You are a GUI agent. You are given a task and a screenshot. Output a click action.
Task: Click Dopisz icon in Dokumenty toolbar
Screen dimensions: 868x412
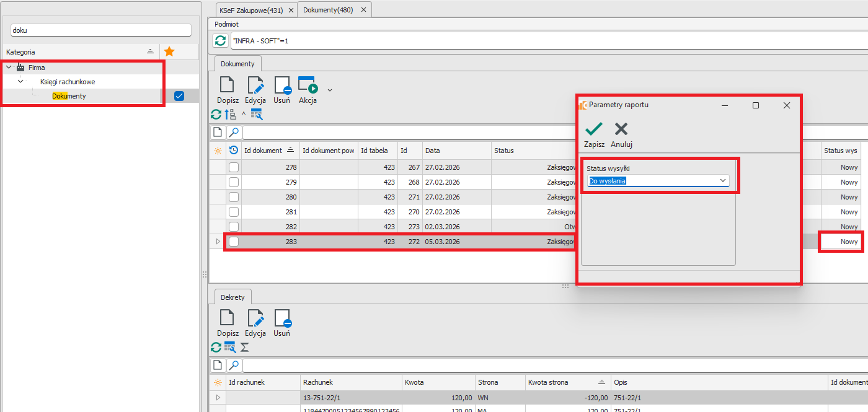coord(228,85)
